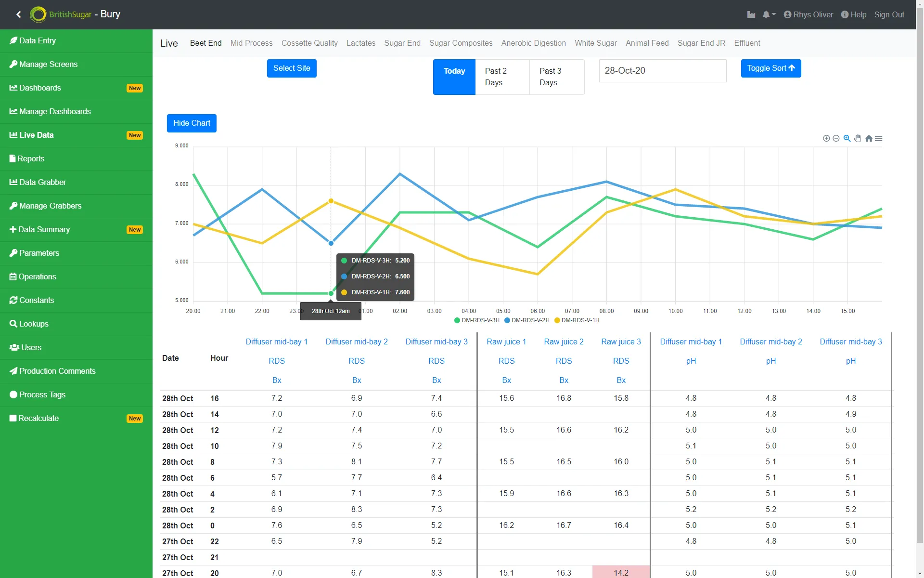Switch to Effluent tab
This screenshot has height=578, width=924.
[747, 43]
